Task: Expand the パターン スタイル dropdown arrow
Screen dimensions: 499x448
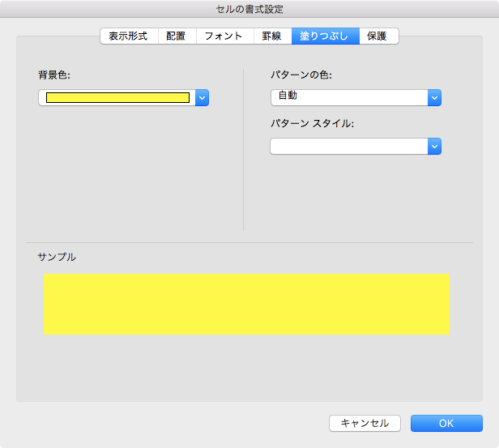Action: click(x=434, y=147)
